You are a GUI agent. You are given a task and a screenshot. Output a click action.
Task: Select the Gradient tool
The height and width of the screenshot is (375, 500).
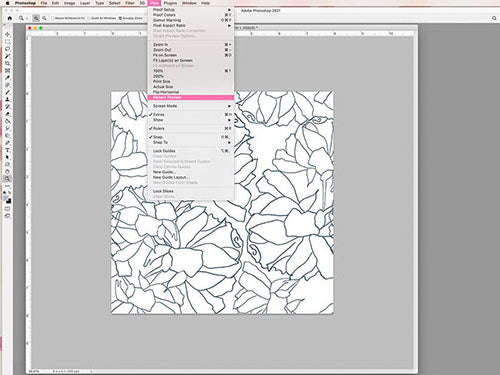pyautogui.click(x=7, y=121)
